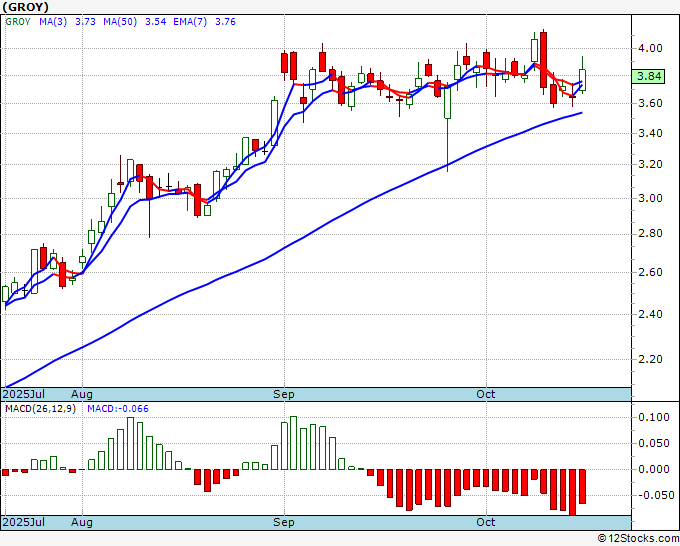Click the 12Stocks.com copyright text
The width and height of the screenshot is (680, 546).
point(638,539)
